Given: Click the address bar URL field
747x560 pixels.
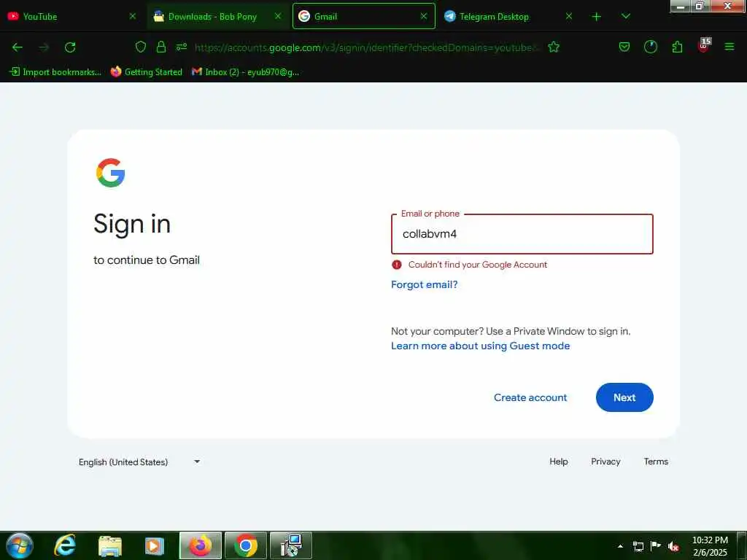Looking at the screenshot, I should tap(367, 47).
